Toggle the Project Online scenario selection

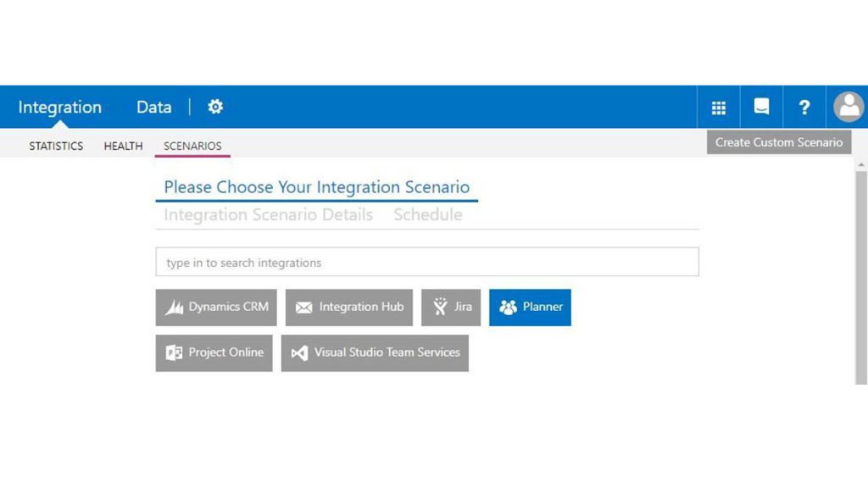click(x=214, y=352)
